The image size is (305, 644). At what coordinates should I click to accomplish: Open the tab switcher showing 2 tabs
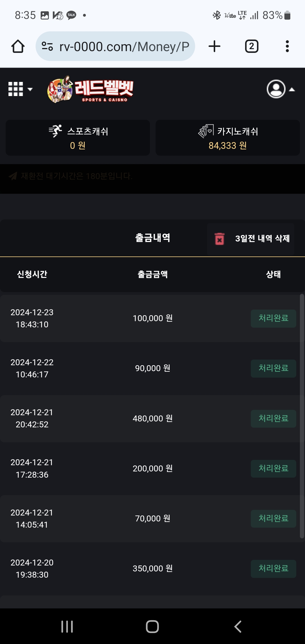[x=251, y=46]
